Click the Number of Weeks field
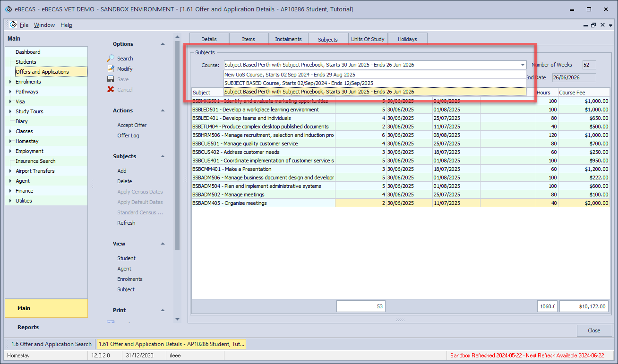Viewport: 618px width, 364px height. pyautogui.click(x=589, y=65)
